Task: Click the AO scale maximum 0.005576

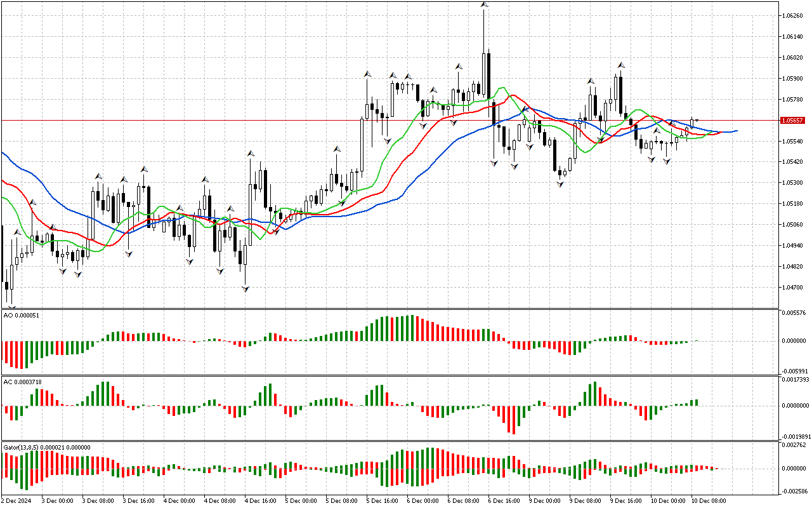Action: [x=794, y=313]
